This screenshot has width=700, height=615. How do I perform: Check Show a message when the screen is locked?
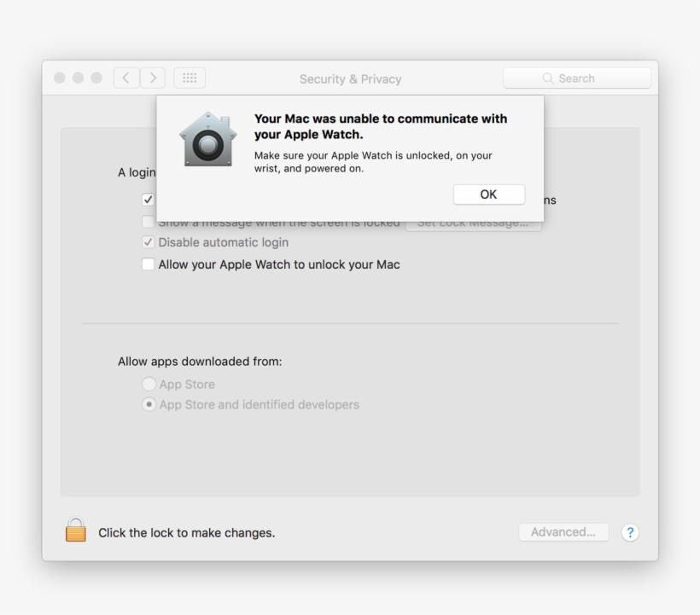point(148,221)
